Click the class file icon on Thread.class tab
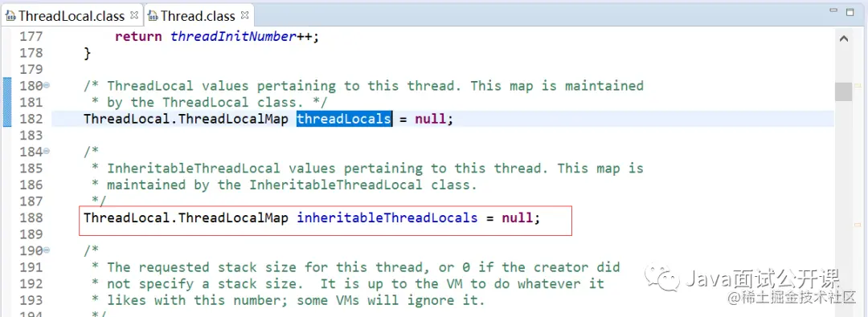The height and width of the screenshot is (317, 868). (x=153, y=16)
